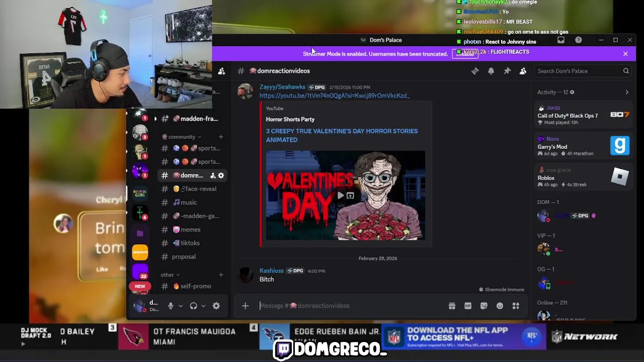Open video embed in external window
Screen dimensions: 644x362
pyautogui.click(x=350, y=196)
